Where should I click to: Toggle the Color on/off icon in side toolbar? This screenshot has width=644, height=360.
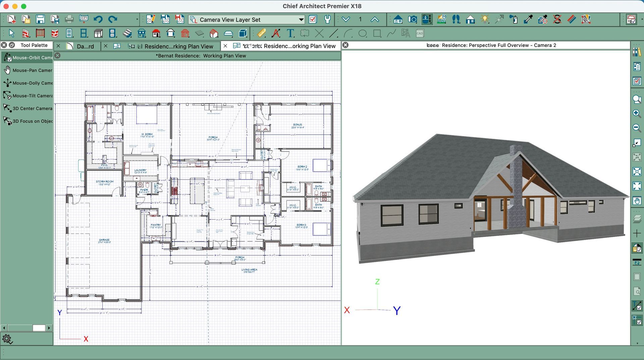637,248
